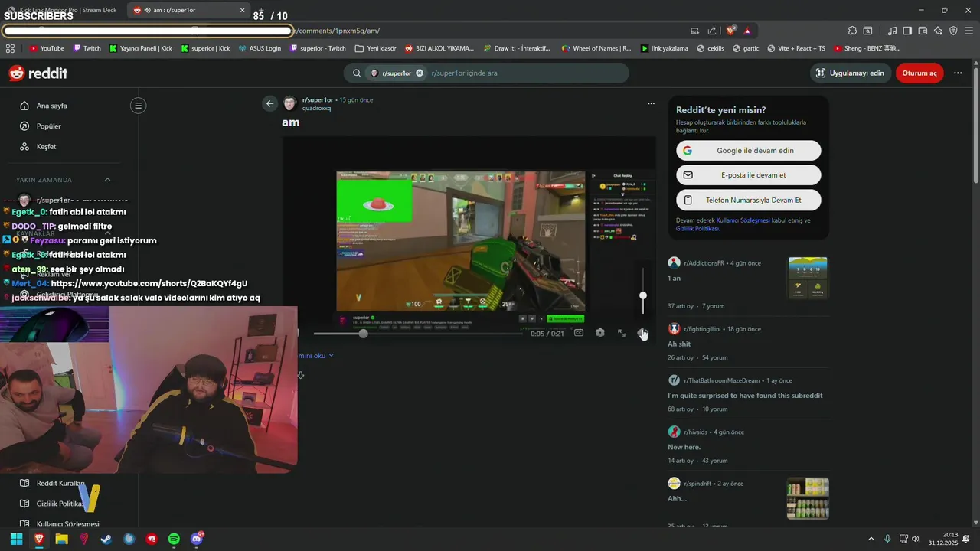Click E-posta ile devam et button
The image size is (980, 551).
[x=748, y=175]
